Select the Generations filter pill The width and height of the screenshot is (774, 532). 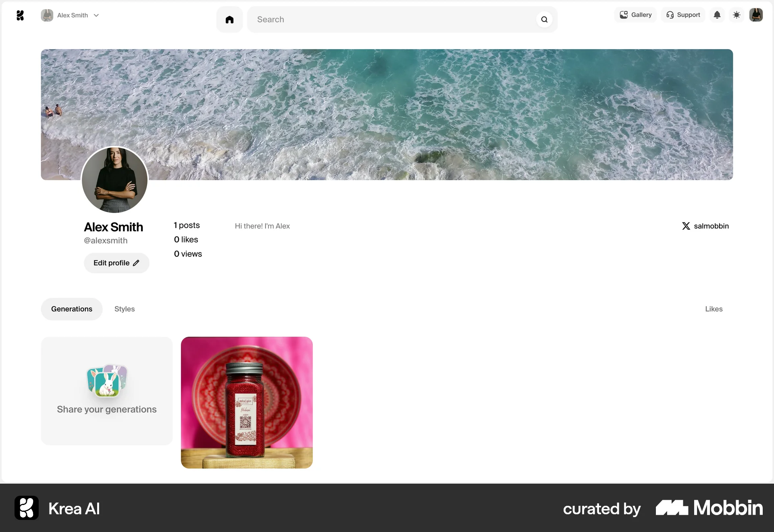pos(71,309)
